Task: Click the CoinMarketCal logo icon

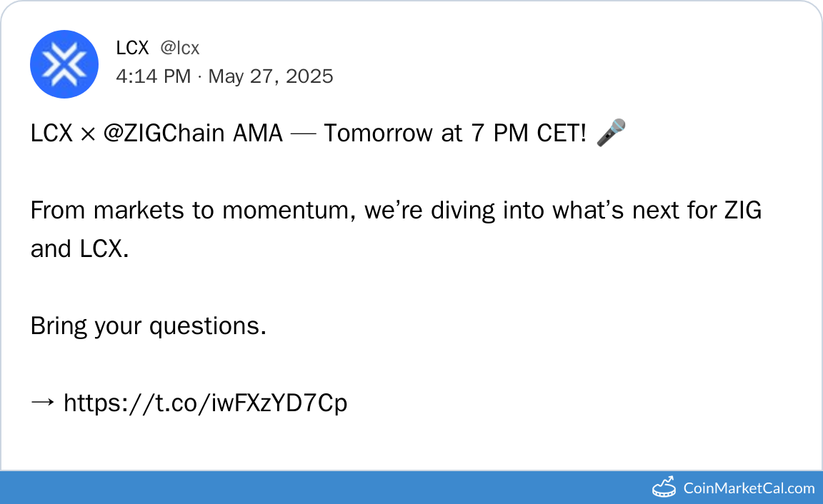Action: pyautogui.click(x=664, y=488)
